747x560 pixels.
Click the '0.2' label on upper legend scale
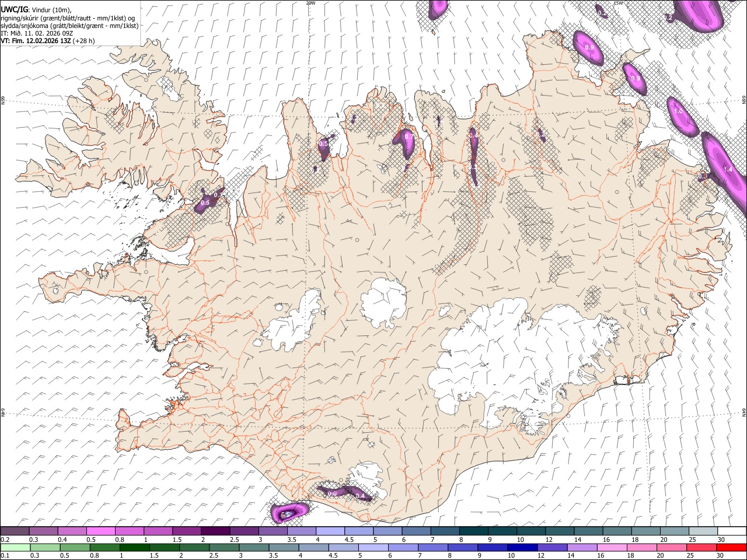[x=5, y=540]
